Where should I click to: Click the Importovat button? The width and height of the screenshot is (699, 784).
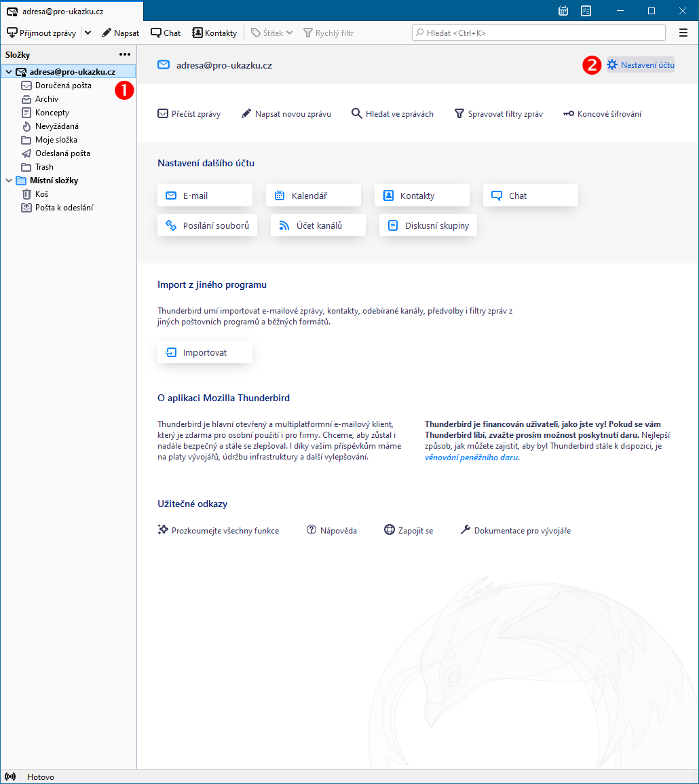[x=205, y=352]
